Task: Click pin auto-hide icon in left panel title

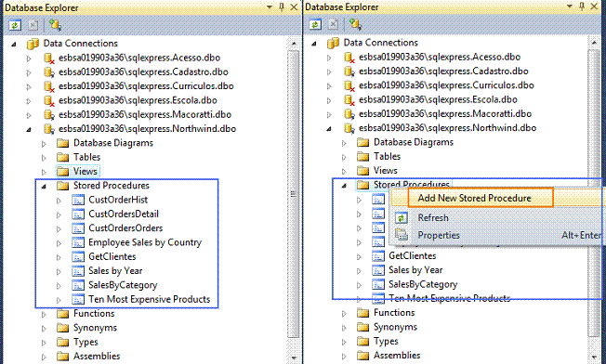Action: pyautogui.click(x=282, y=7)
